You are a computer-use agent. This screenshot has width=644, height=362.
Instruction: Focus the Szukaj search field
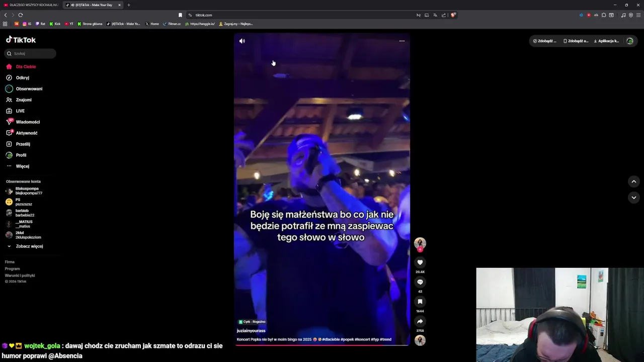click(30, 53)
